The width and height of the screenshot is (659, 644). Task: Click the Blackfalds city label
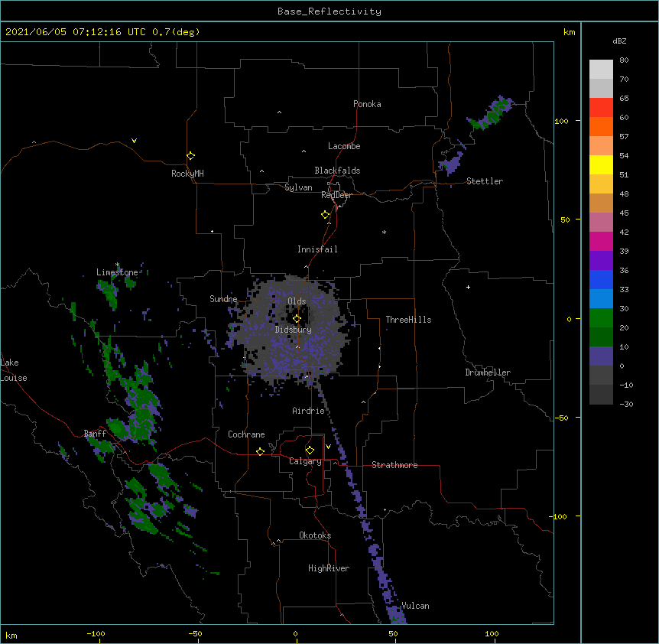337,171
